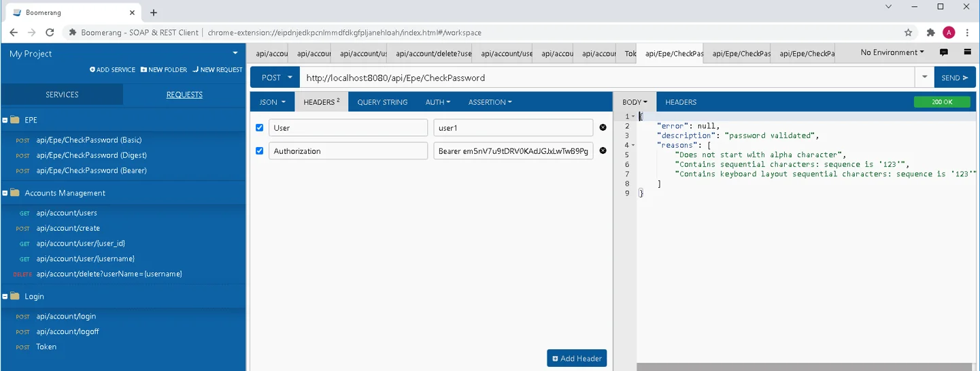Click NEW REQUEST in the sidebar
This screenshot has width=980, height=371.
coord(218,69)
